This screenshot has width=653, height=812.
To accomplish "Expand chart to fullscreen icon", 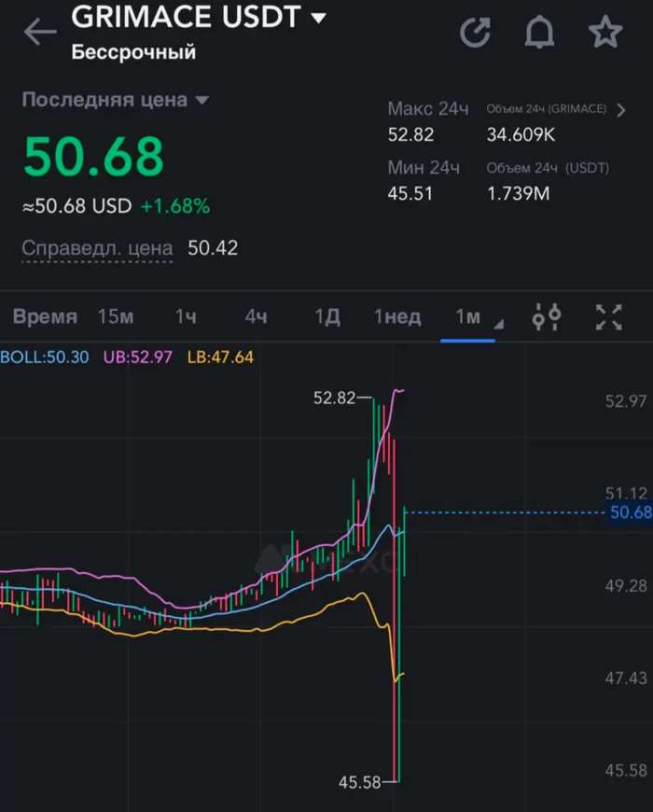I will [609, 317].
